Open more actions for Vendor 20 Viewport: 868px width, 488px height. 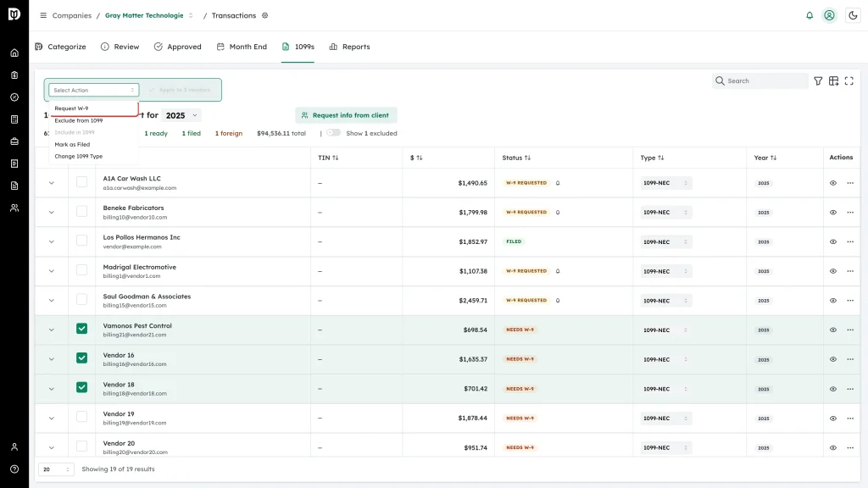(850, 447)
